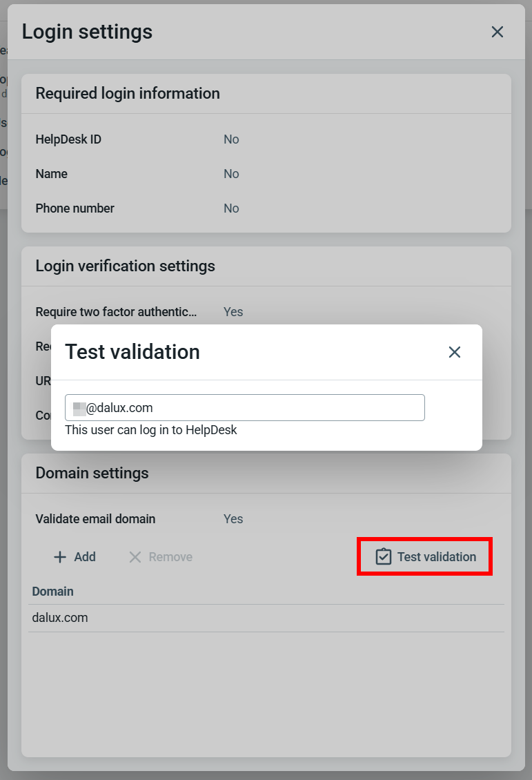Toggle the Name required login setting

(230, 173)
